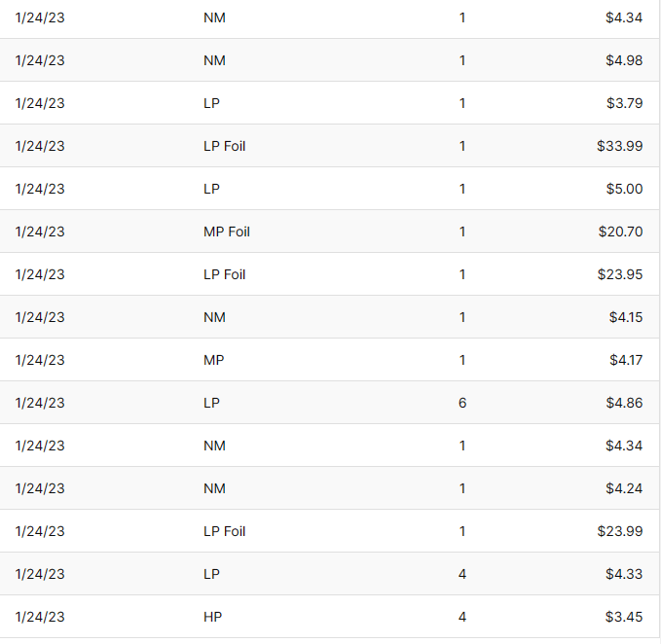Select the $4.24 price cell
Viewport: 661px width, 644px height.
point(623,488)
